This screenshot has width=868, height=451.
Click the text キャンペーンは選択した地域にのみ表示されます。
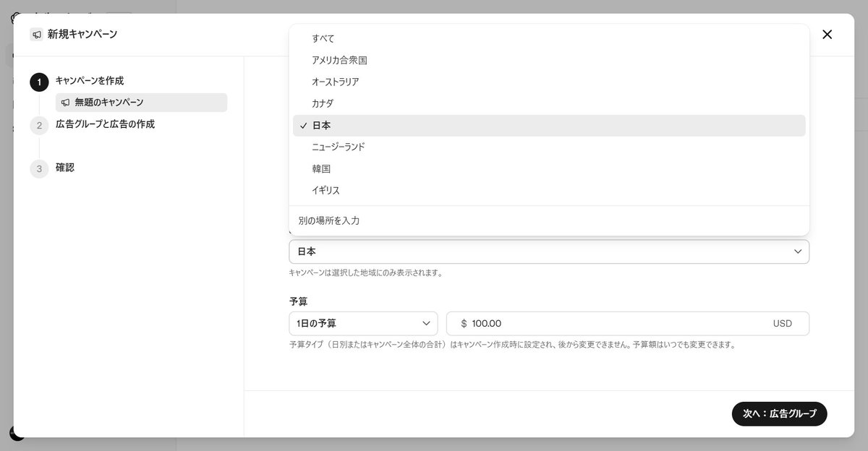pyautogui.click(x=365, y=273)
